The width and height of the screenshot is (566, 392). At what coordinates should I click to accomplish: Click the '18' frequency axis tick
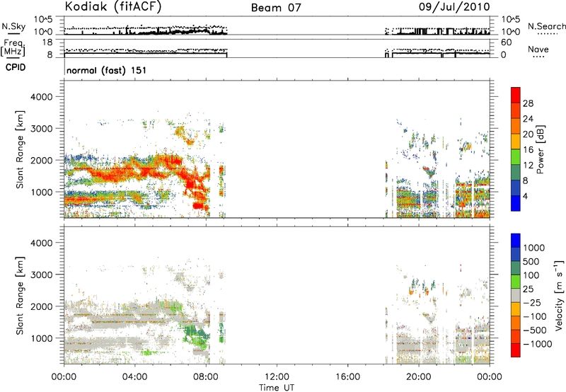(47, 42)
